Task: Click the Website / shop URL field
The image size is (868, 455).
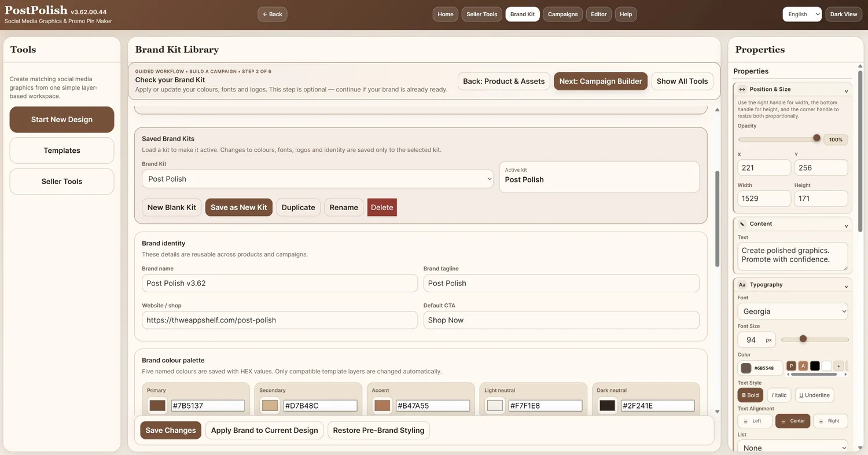Action: 279,320
